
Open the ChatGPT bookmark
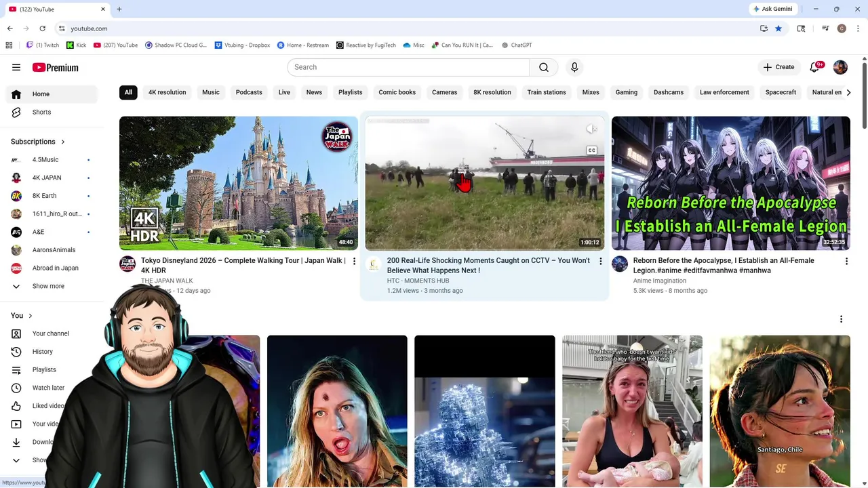517,45
